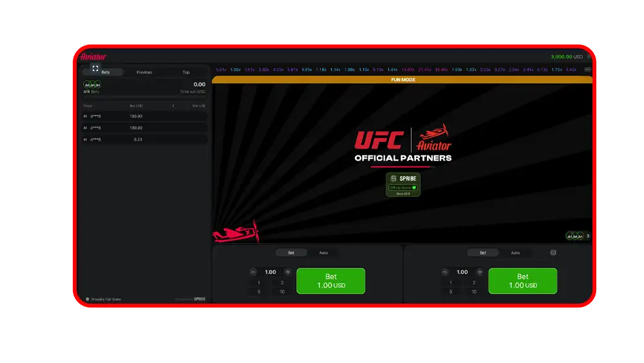Expand the round history with the ellipsis button
Viewport: 644px width, 363px height.
tap(587, 70)
